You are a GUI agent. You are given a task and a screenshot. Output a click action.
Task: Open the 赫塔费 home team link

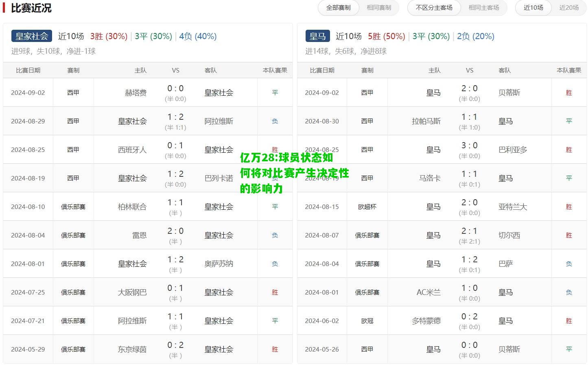(x=136, y=93)
